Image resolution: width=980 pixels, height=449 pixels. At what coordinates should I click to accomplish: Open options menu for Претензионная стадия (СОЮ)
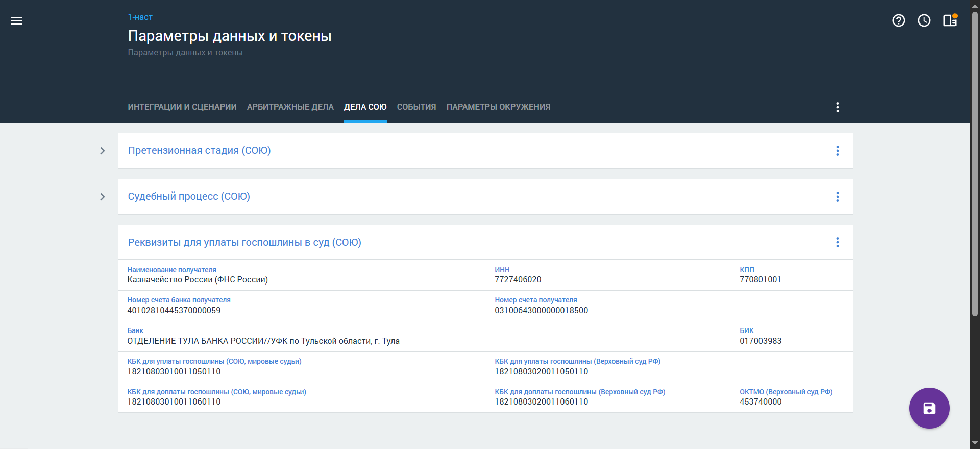click(x=838, y=151)
